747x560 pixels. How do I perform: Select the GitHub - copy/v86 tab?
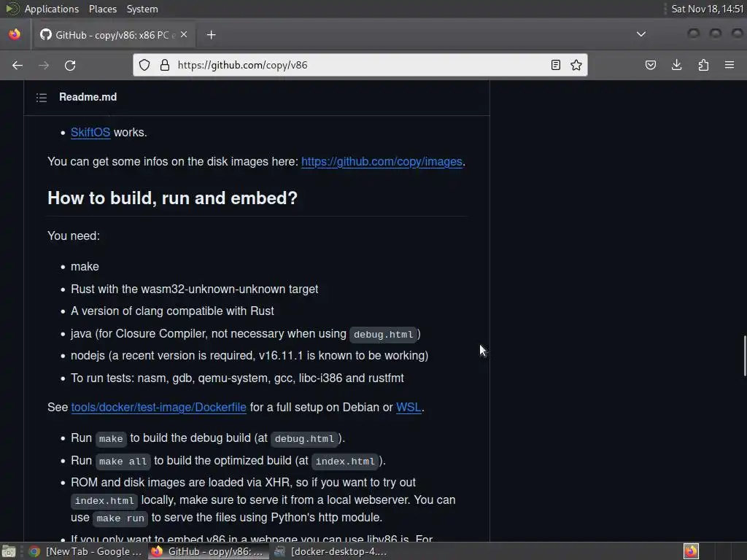pos(113,35)
